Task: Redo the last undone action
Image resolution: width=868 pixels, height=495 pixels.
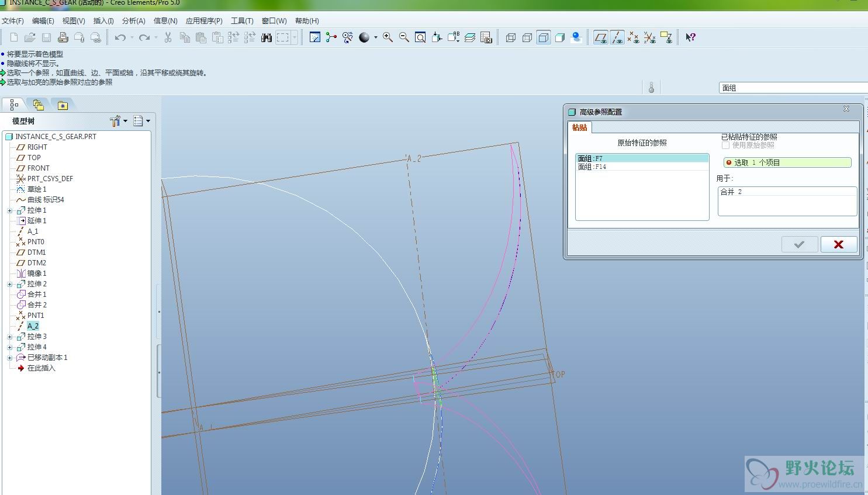Action: coord(144,37)
